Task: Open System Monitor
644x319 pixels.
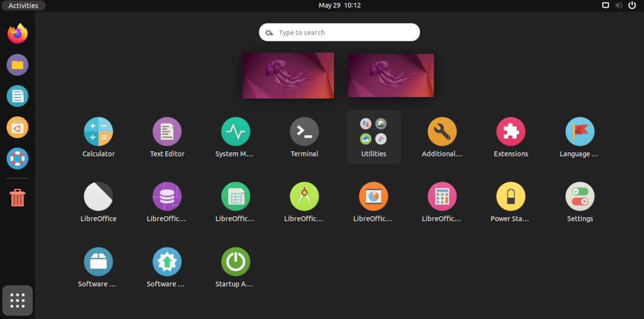Action: (x=236, y=131)
